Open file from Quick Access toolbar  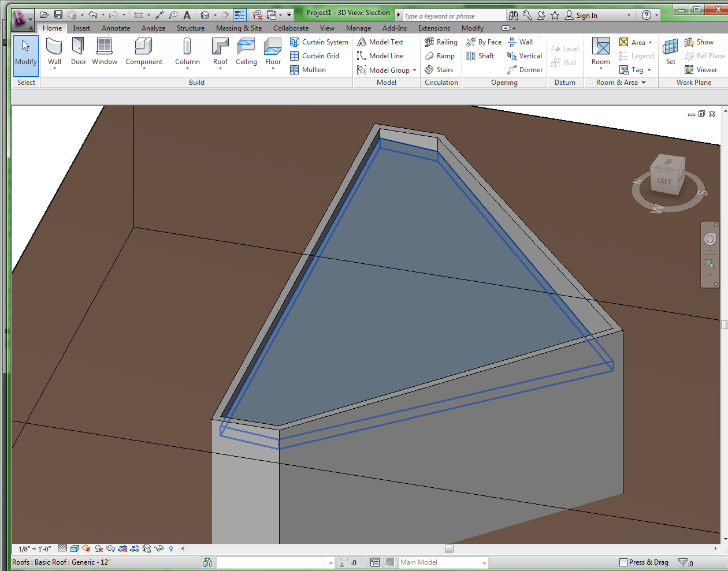pyautogui.click(x=44, y=15)
